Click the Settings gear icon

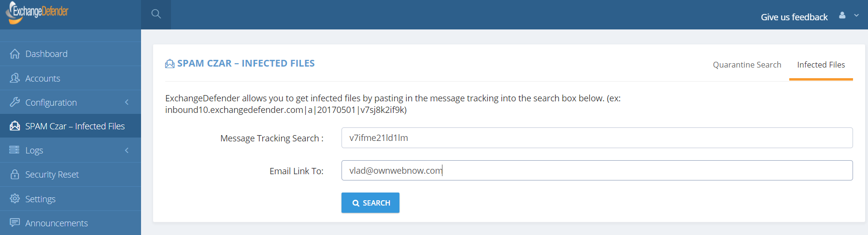coord(15,198)
